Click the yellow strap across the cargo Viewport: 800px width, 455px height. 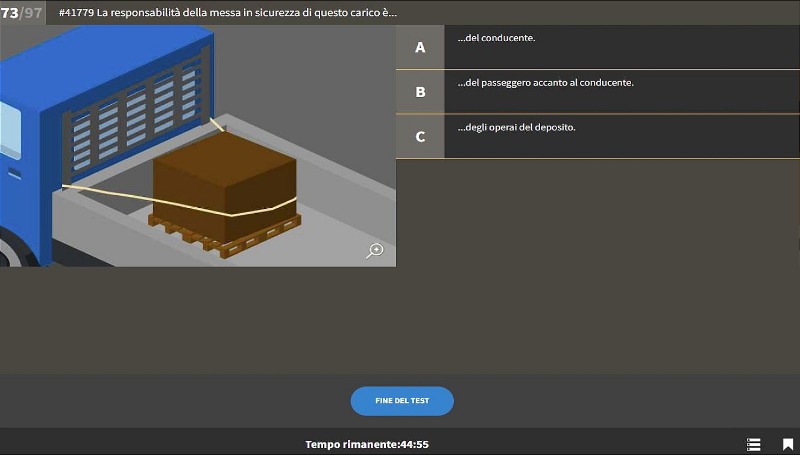[110, 194]
